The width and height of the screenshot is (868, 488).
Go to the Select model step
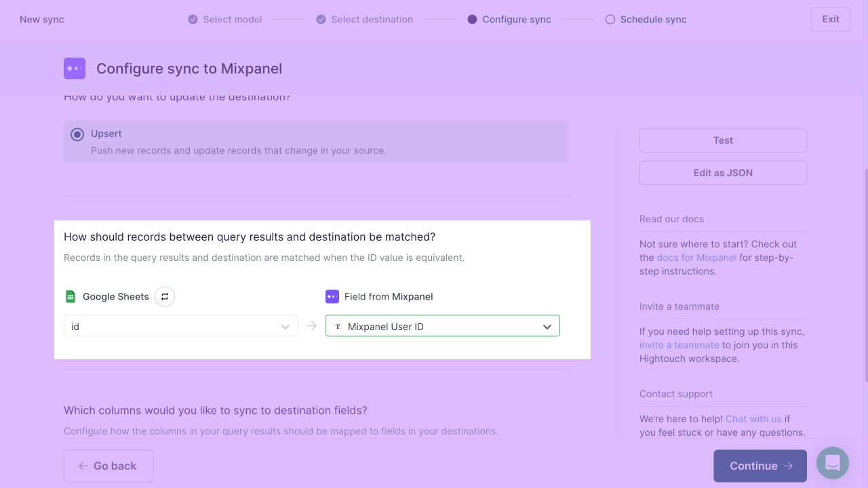coord(225,20)
